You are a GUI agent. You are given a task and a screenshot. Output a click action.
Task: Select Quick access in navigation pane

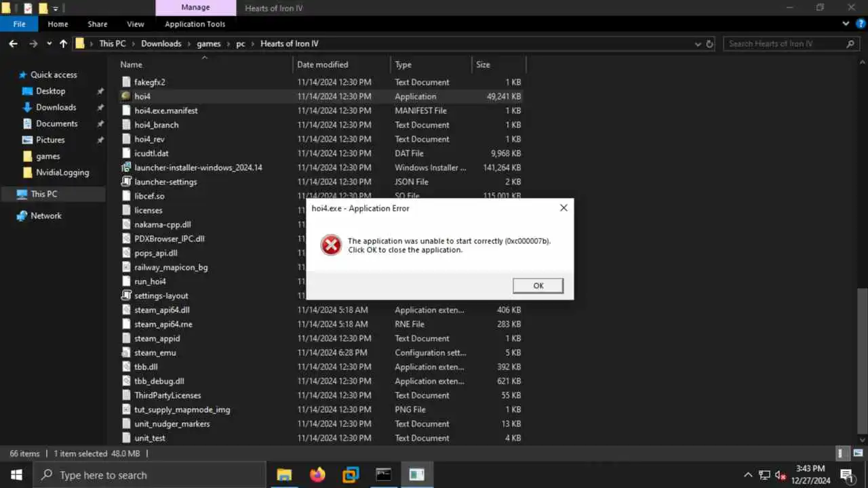[54, 75]
